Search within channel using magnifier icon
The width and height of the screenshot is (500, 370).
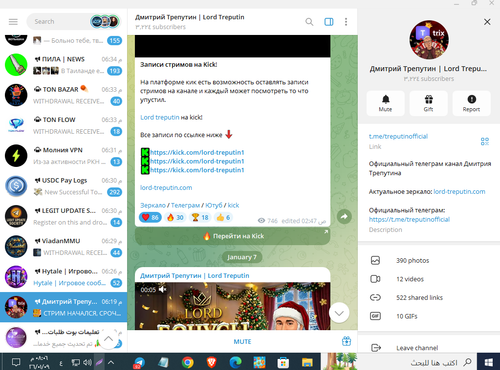pos(309,22)
